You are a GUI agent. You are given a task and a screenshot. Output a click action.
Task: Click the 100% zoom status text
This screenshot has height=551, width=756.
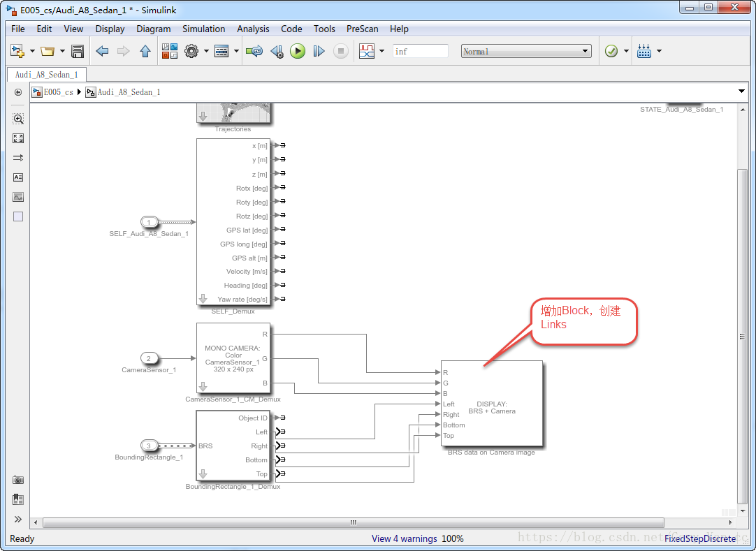pyautogui.click(x=453, y=538)
